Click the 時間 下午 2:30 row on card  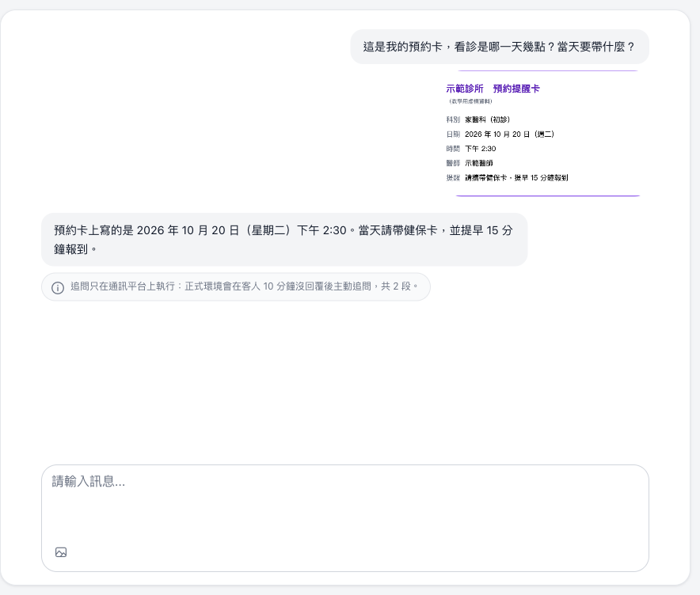tap(471, 149)
